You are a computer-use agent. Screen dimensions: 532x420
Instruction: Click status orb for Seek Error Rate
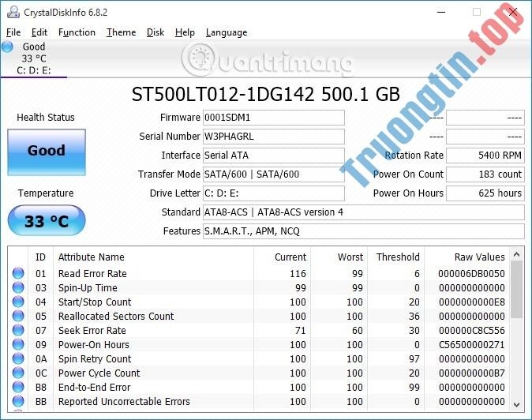click(x=17, y=331)
